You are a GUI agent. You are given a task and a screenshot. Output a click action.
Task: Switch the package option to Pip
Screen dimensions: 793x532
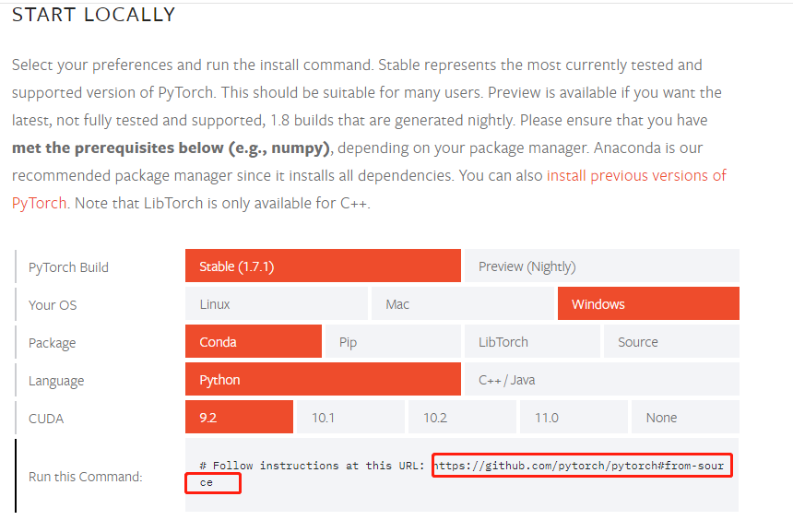point(392,341)
